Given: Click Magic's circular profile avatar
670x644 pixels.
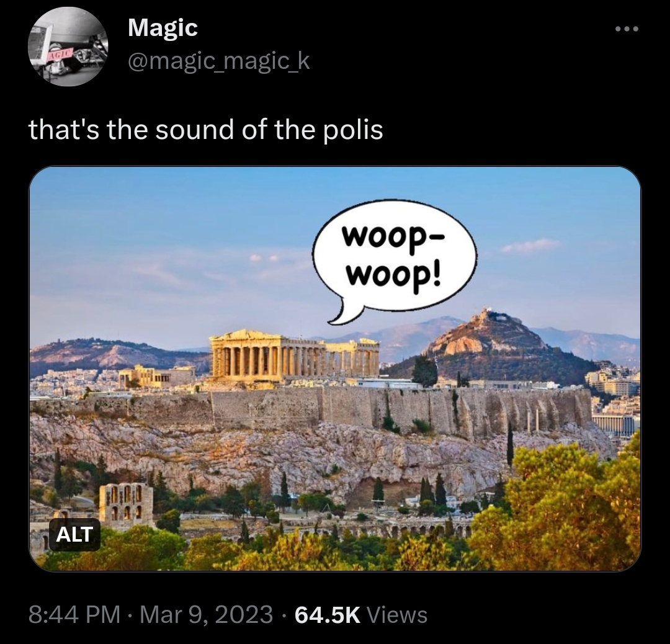Looking at the screenshot, I should pos(68,46).
